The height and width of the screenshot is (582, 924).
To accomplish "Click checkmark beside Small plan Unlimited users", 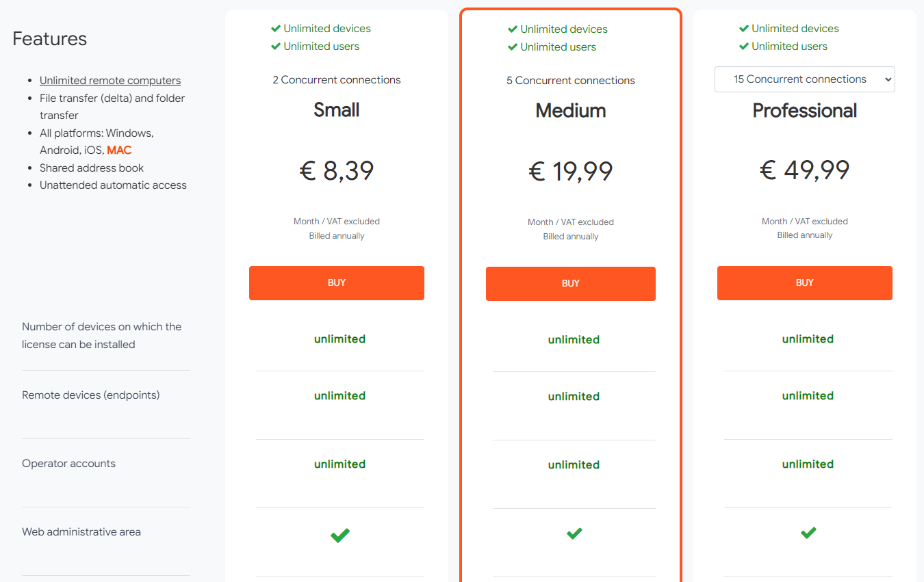I will (x=276, y=47).
